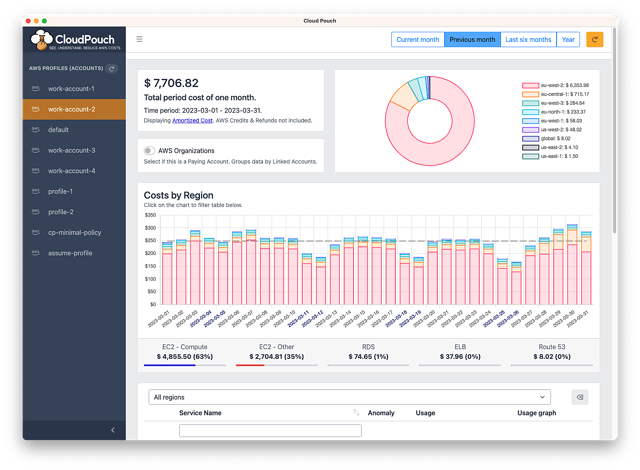
Task: Select the Current month tab
Action: click(418, 40)
